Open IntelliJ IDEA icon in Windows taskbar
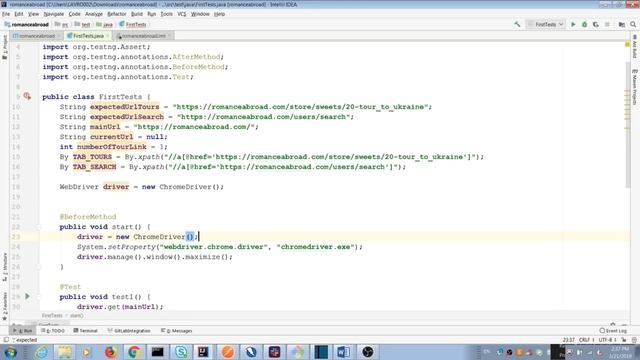 coord(203,352)
